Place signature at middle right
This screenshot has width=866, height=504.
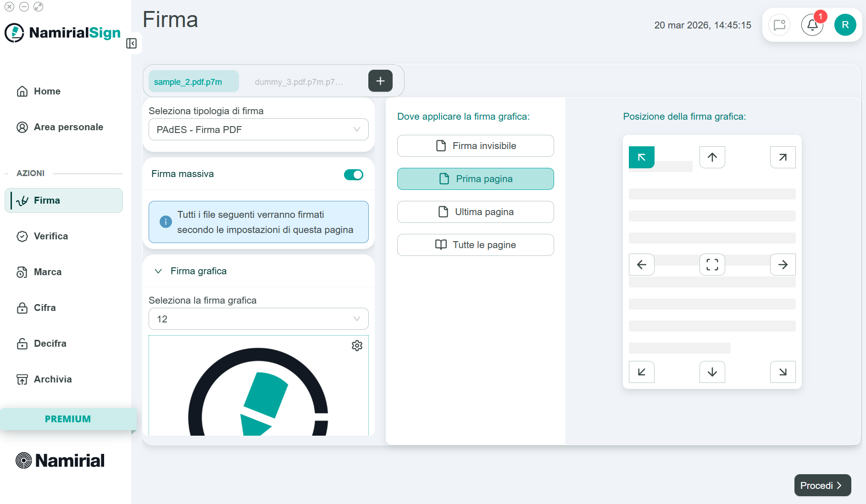pyautogui.click(x=783, y=265)
